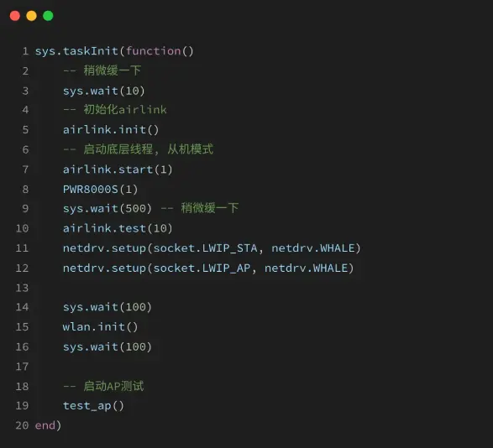Click line number 17 in the gutter
This screenshot has height=448, width=493.
tap(22, 367)
